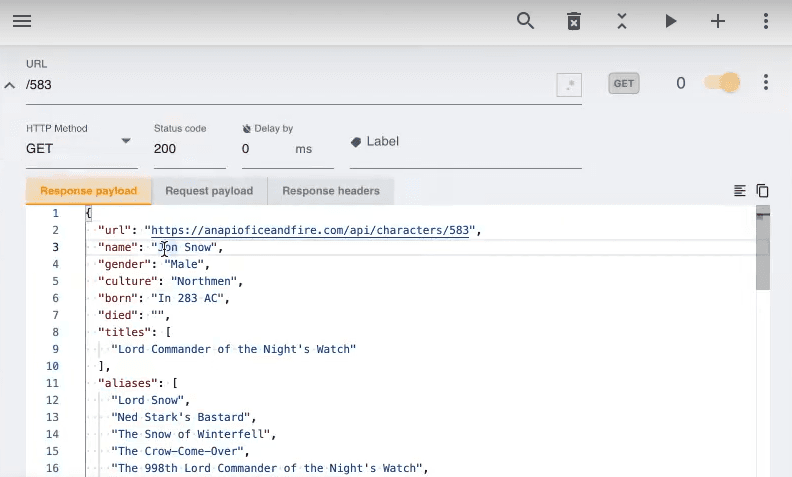
Task: Click the Delay by milliseconds field
Action: pos(288,149)
